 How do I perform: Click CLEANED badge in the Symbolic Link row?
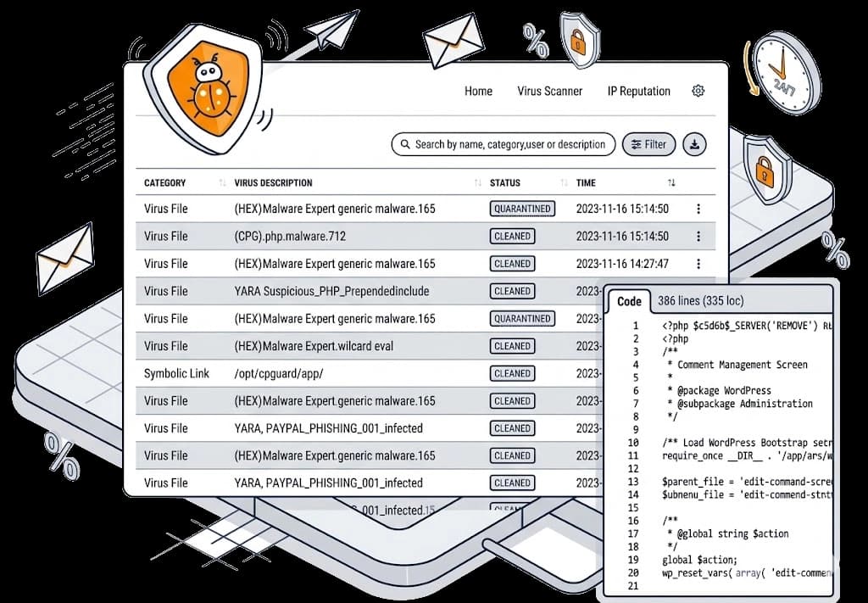point(512,374)
